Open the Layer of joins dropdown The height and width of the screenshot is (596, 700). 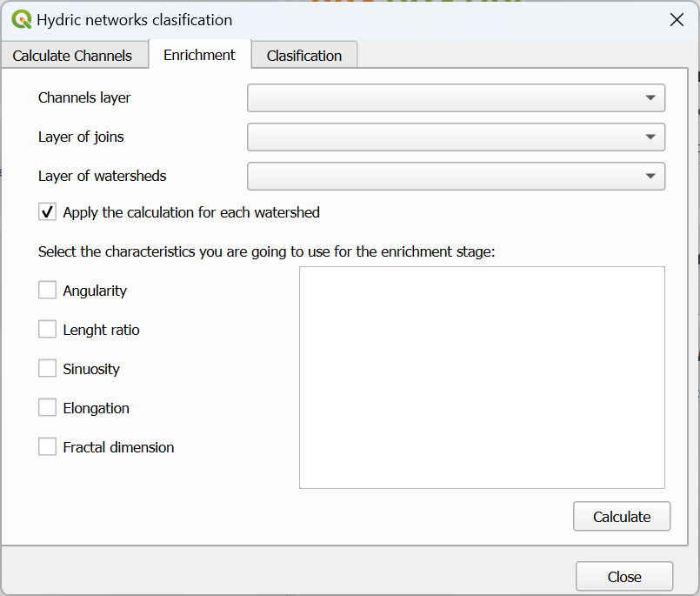tap(457, 137)
